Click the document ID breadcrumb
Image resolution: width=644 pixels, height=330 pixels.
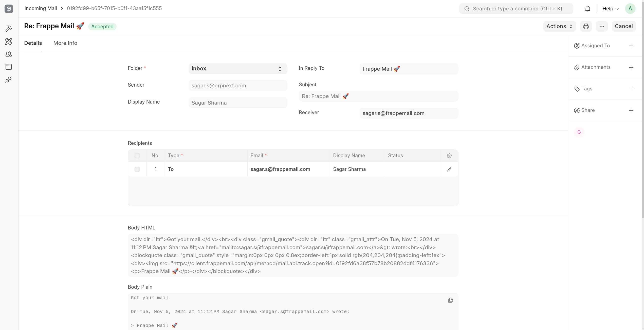point(114,8)
